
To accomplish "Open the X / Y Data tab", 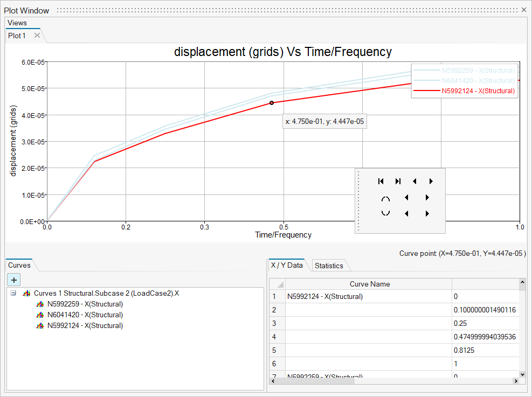I will pyautogui.click(x=287, y=265).
